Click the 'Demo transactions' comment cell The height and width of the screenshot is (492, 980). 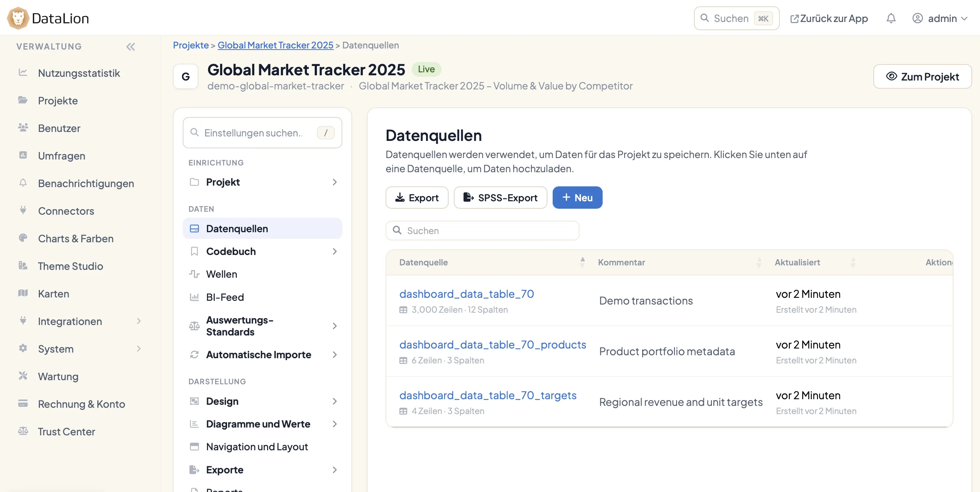pyautogui.click(x=646, y=300)
